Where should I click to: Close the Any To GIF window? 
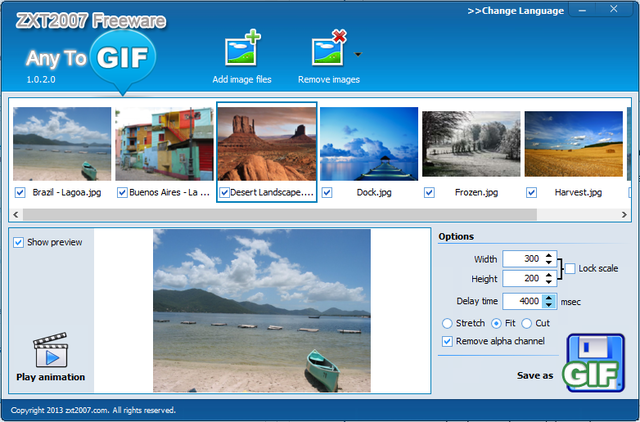coord(614,9)
